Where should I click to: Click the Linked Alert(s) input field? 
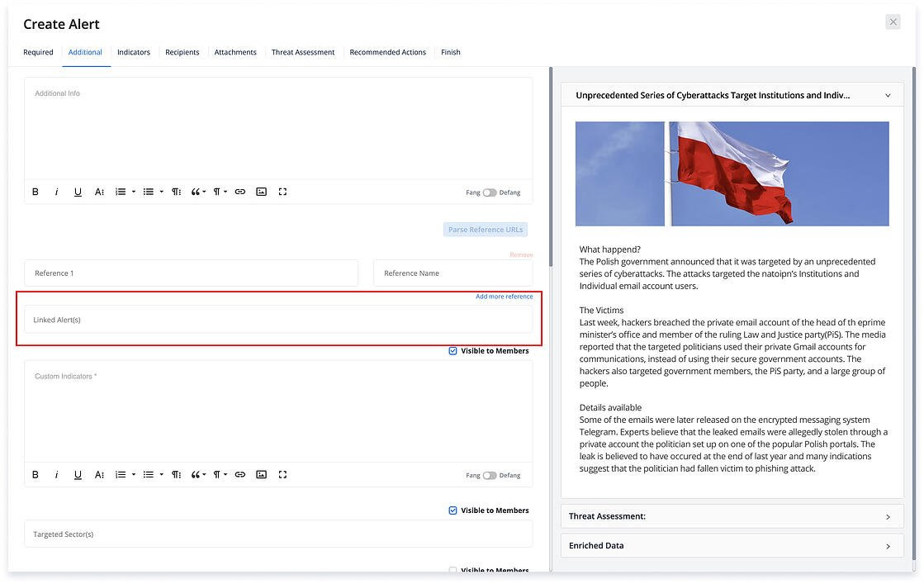[278, 320]
